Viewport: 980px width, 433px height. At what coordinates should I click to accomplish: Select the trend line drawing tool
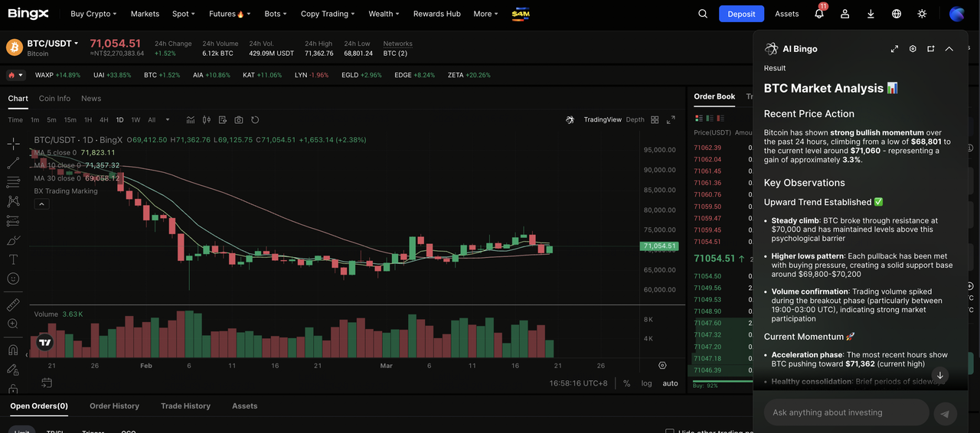[13, 163]
